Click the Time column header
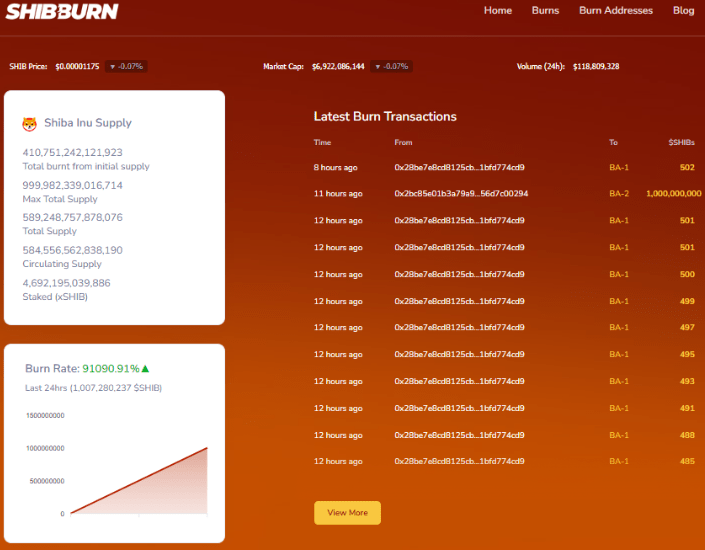This screenshot has height=550, width=705. 322,143
